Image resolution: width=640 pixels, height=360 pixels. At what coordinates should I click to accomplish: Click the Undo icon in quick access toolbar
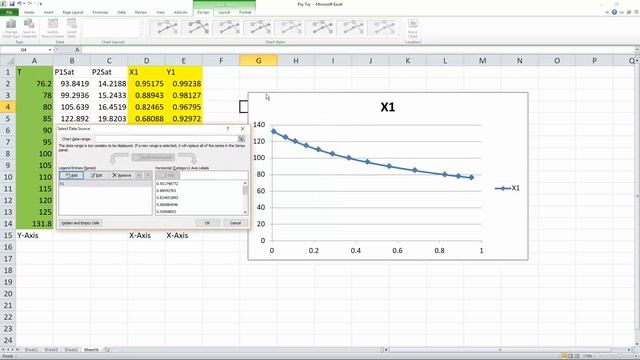[x=19, y=4]
